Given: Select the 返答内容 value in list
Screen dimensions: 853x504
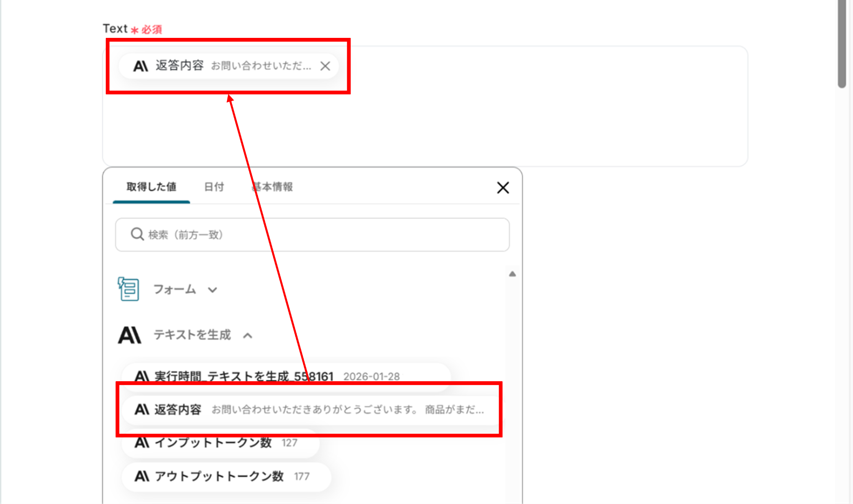Looking at the screenshot, I should click(x=308, y=410).
